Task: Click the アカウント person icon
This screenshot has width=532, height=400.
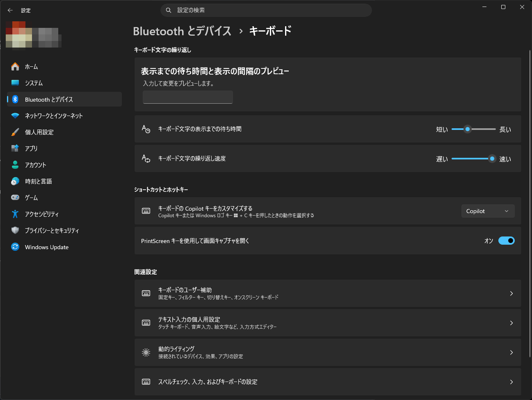Action: pyautogui.click(x=15, y=165)
